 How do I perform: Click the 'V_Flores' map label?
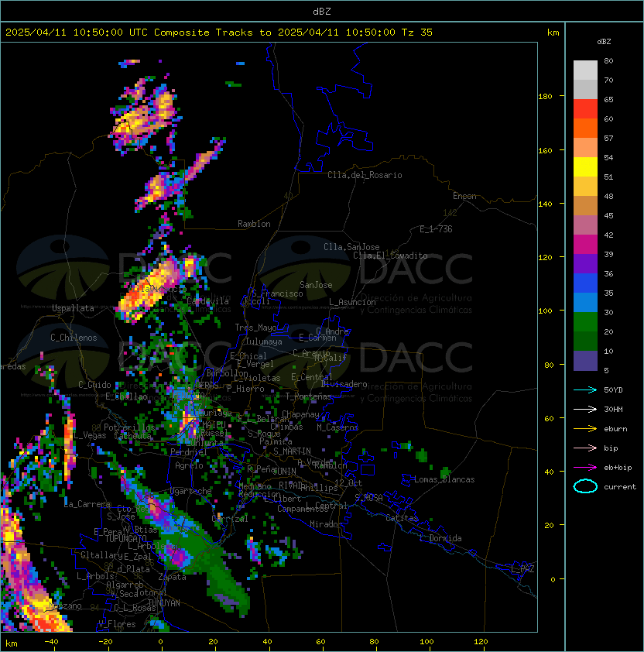point(117,624)
